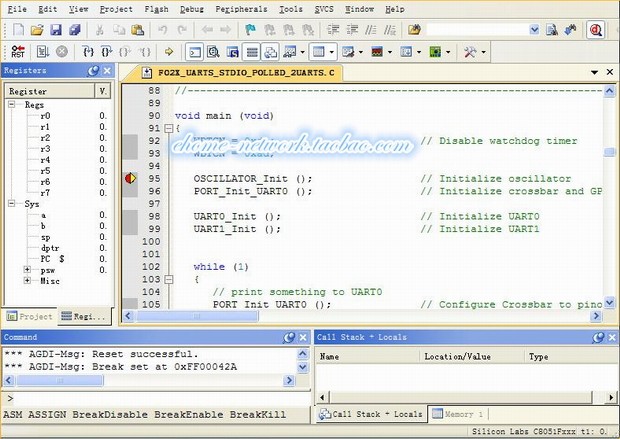Click the Start/Stop Debug Session icon

click(595, 29)
